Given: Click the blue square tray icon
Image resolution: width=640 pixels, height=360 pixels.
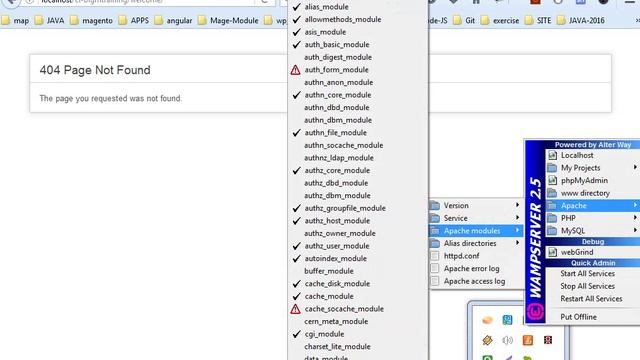Looking at the screenshot, I should pyautogui.click(x=507, y=320).
